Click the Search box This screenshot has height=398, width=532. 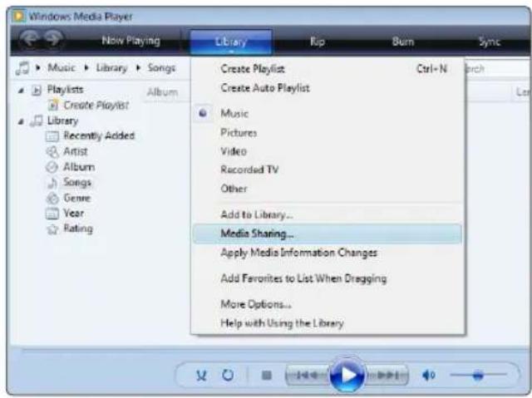[x=498, y=69]
